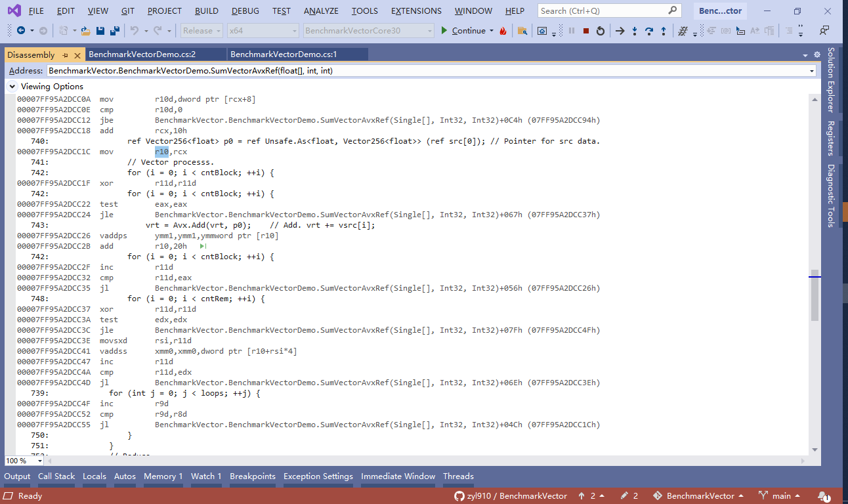The height and width of the screenshot is (504, 848).
Task: Open the Breakpoints panel tab
Action: coord(253,476)
